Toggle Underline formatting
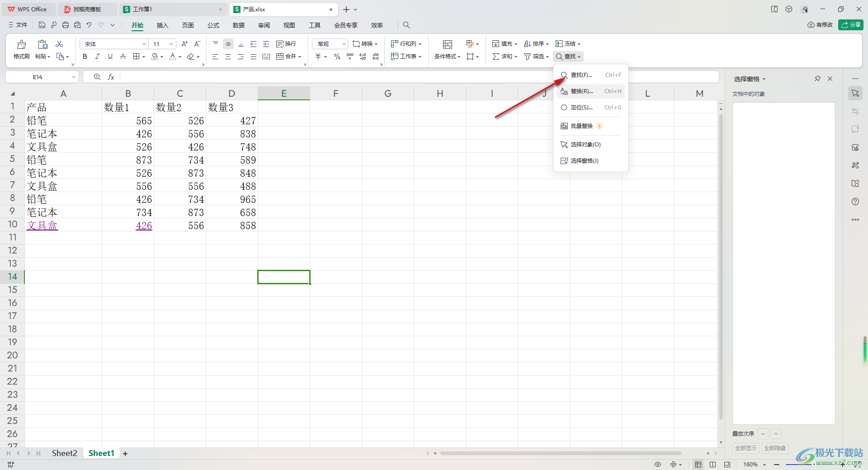The width and height of the screenshot is (868, 470). click(110, 56)
